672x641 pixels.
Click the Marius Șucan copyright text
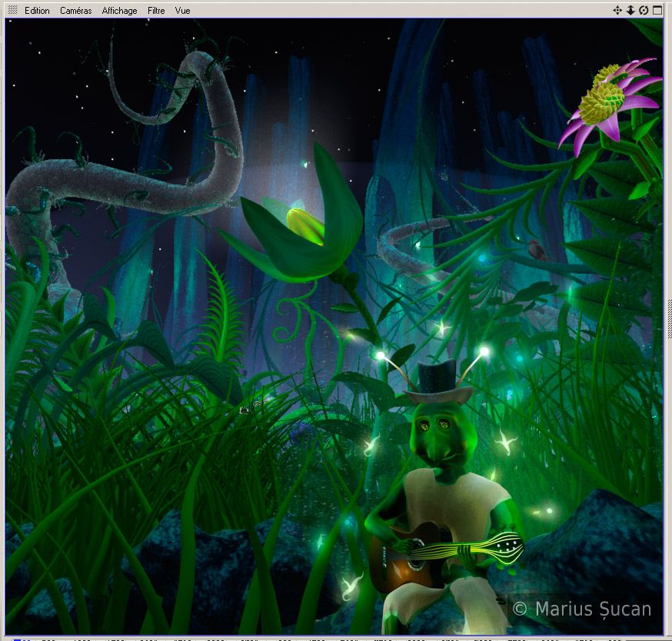582,609
